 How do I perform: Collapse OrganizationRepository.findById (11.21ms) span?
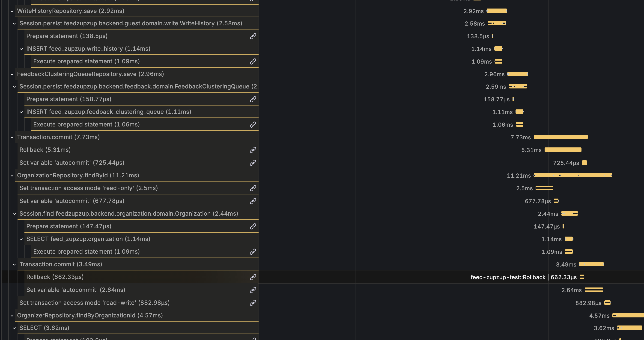coord(12,176)
